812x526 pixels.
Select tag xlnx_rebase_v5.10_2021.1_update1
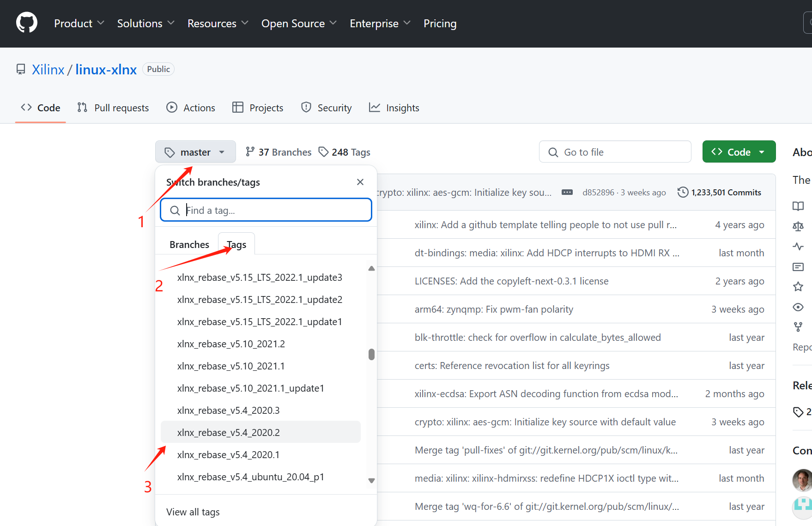tap(260, 388)
